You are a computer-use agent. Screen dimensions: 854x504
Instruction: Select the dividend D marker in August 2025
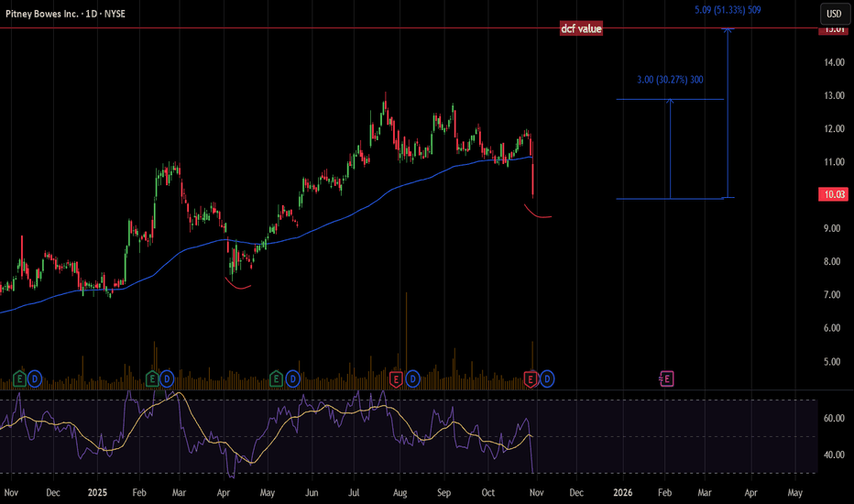click(412, 378)
